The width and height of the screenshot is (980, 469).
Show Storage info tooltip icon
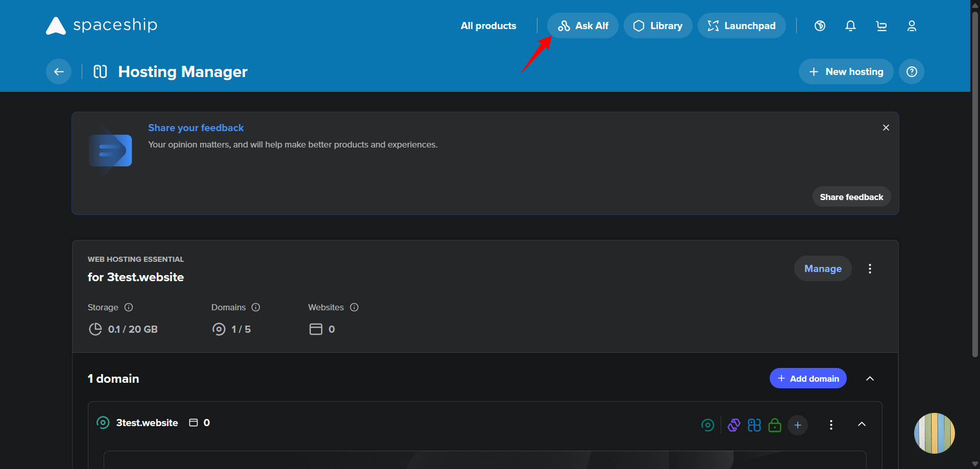click(x=129, y=307)
